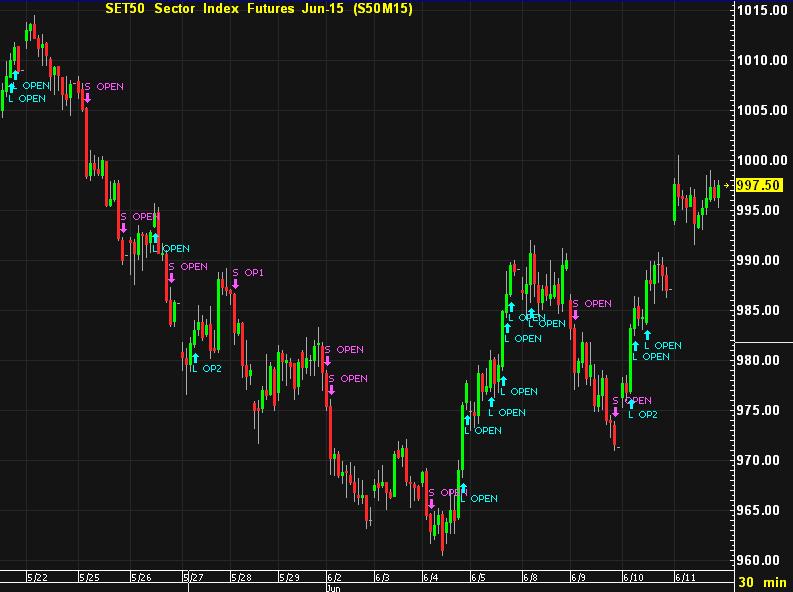Click the magenta S OP1 sell arrow
This screenshot has width=793, height=592.
coord(235,284)
